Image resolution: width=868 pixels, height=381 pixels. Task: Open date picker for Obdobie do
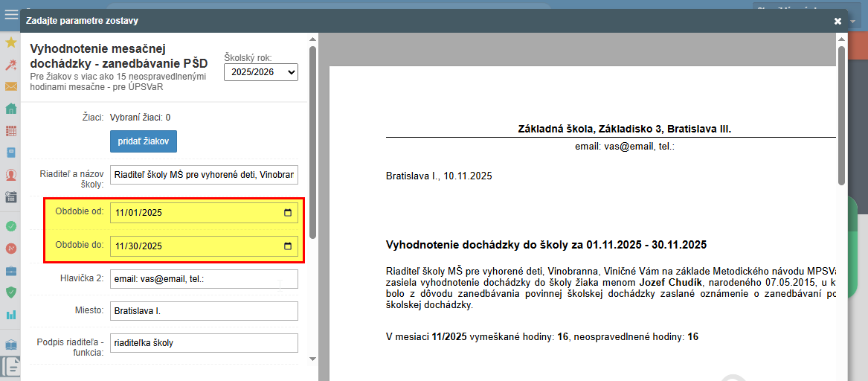288,246
